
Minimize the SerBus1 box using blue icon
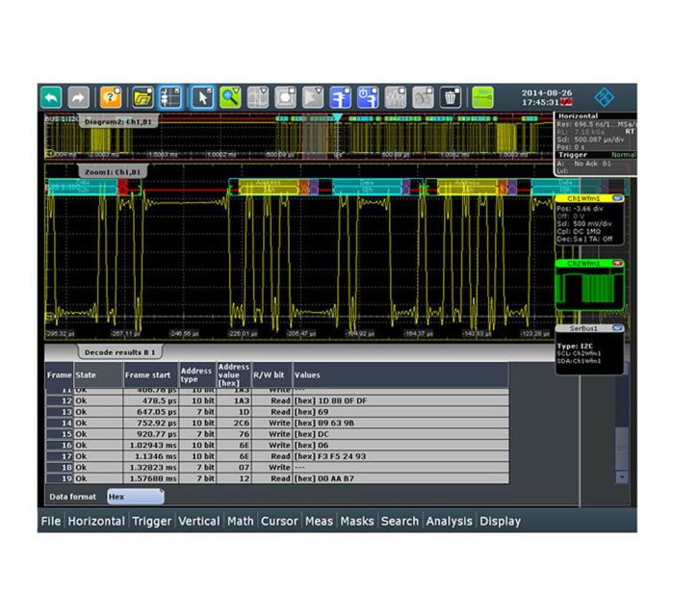618,328
